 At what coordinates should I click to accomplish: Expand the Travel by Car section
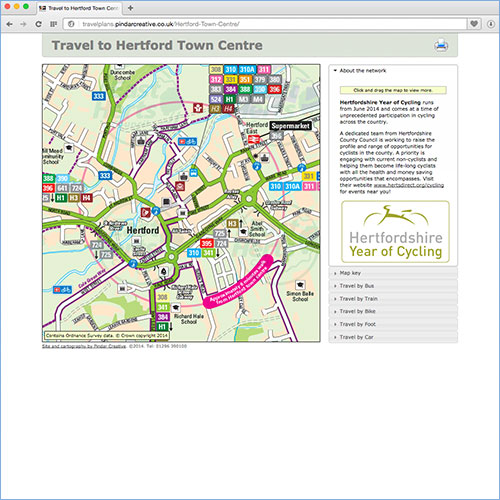pos(393,337)
